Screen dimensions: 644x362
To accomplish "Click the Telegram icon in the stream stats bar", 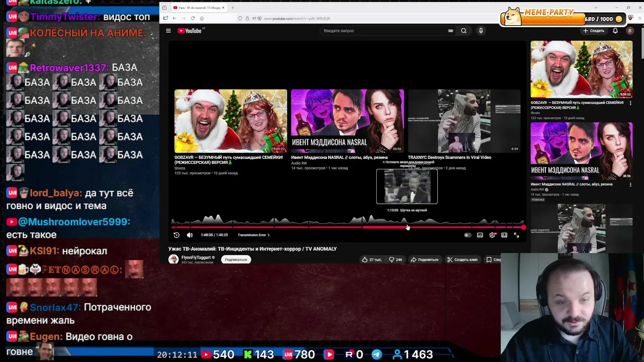I will point(376,354).
